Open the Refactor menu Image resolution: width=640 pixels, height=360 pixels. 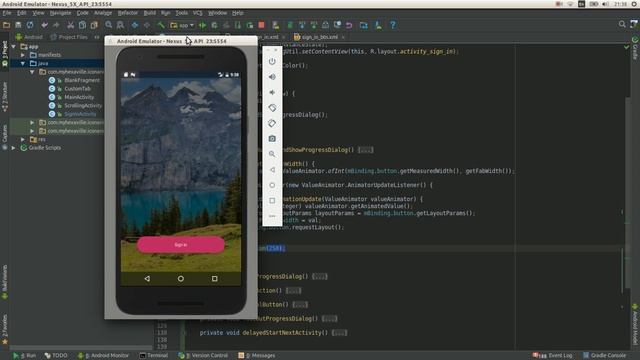(x=128, y=13)
